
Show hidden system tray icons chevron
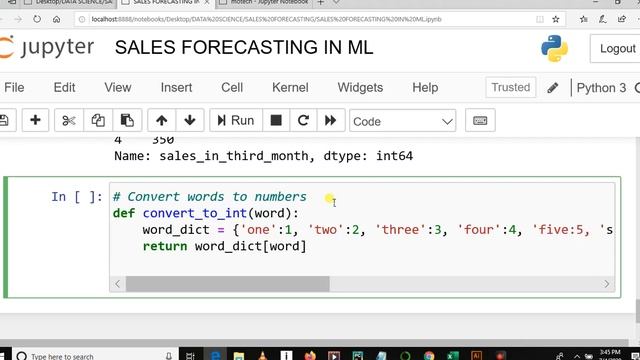click(577, 356)
